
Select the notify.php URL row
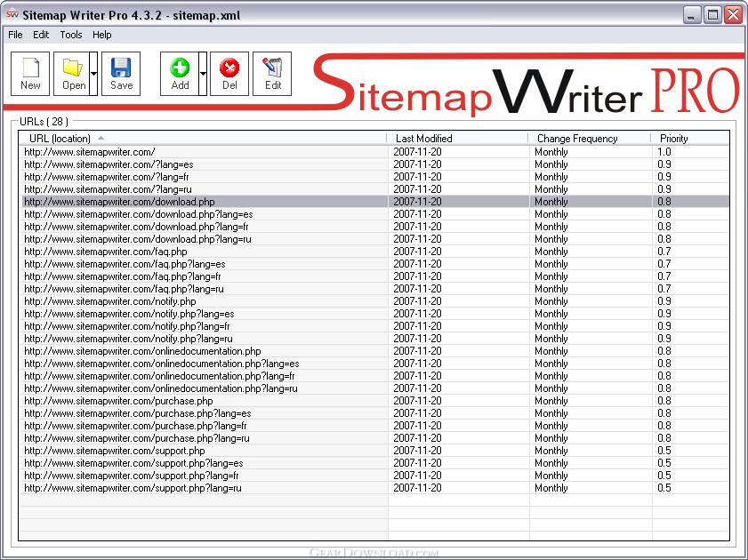(374, 301)
